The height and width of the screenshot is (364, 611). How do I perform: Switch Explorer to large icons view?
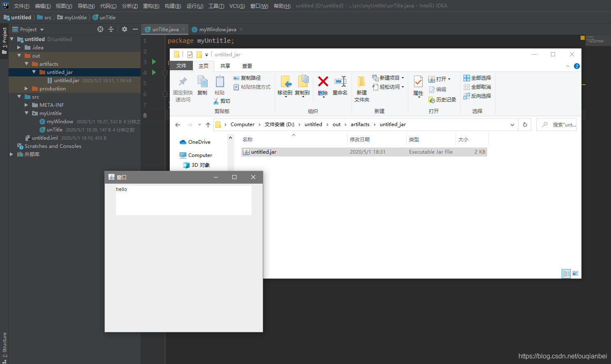[575, 274]
